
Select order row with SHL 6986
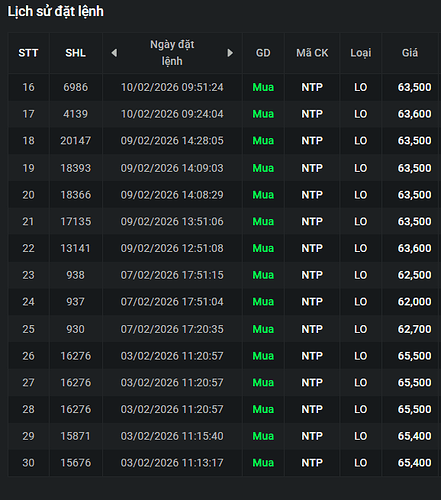pos(223,87)
